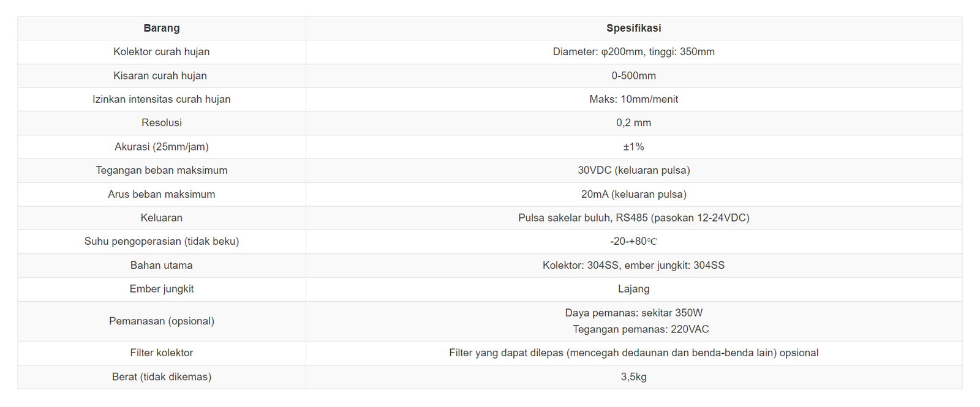The image size is (980, 407).
Task: Click the Maks: 10mm/menit value
Action: [x=633, y=99]
